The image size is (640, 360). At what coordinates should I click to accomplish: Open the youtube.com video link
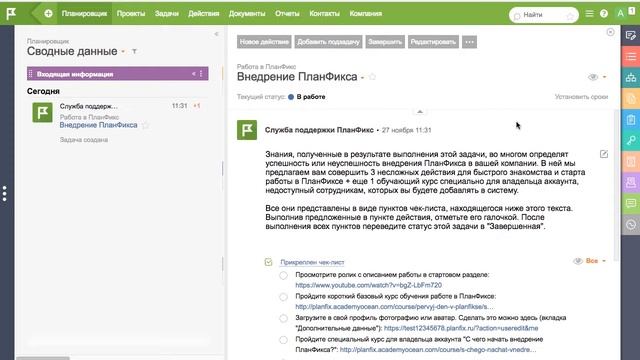(369, 285)
